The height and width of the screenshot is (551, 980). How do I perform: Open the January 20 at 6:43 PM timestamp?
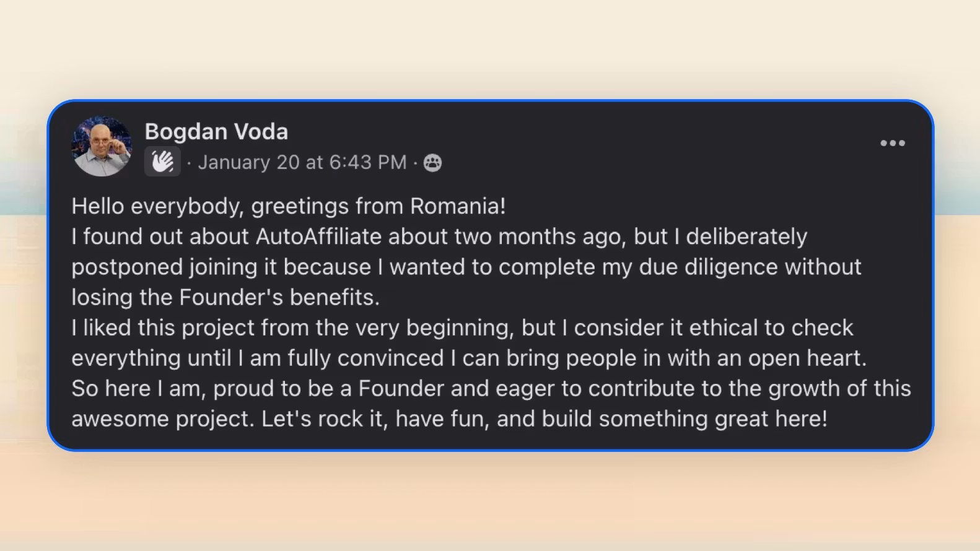coord(302,162)
